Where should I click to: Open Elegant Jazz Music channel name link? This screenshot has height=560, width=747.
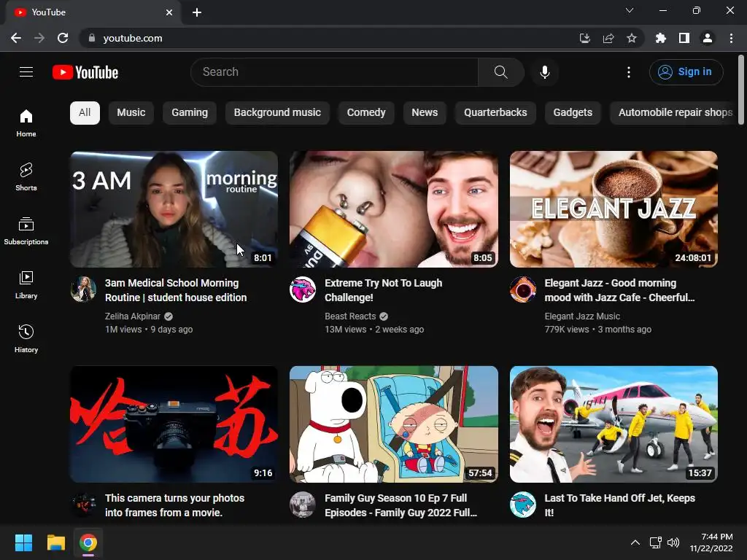tap(582, 316)
